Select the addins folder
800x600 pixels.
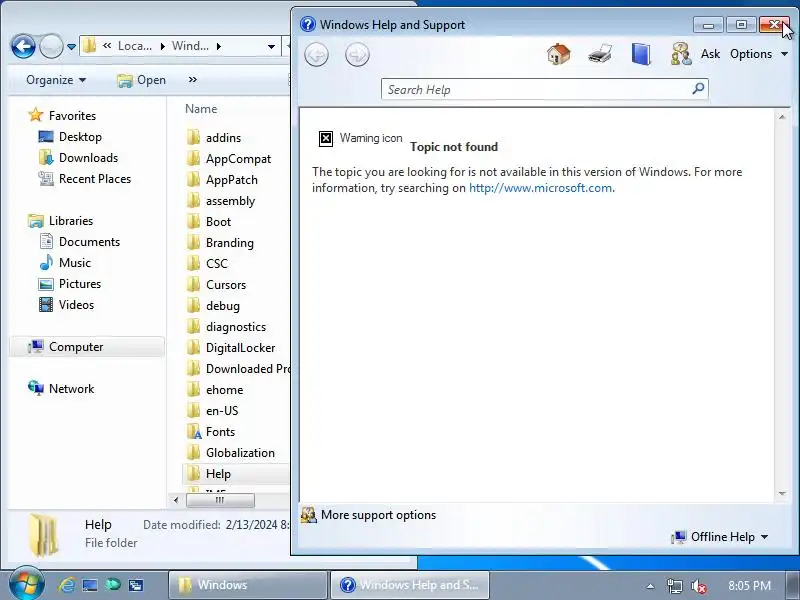(213, 138)
